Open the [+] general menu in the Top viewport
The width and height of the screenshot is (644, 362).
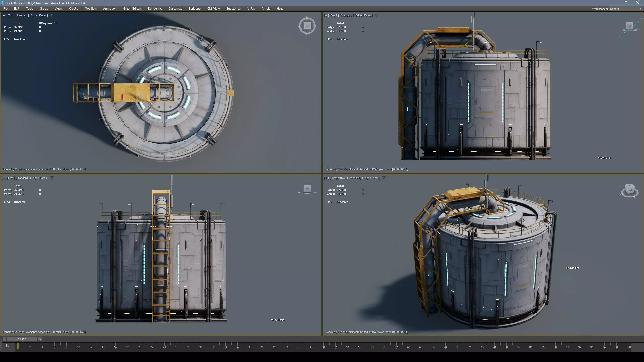click(x=4, y=15)
